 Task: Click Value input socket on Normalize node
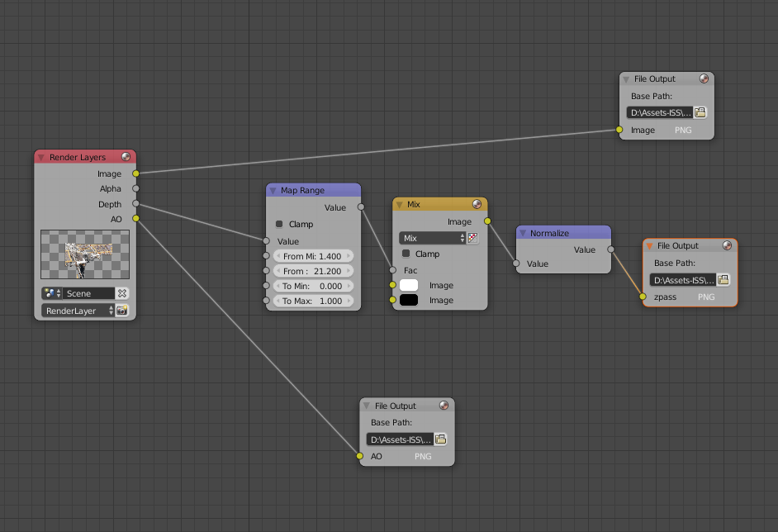click(516, 264)
